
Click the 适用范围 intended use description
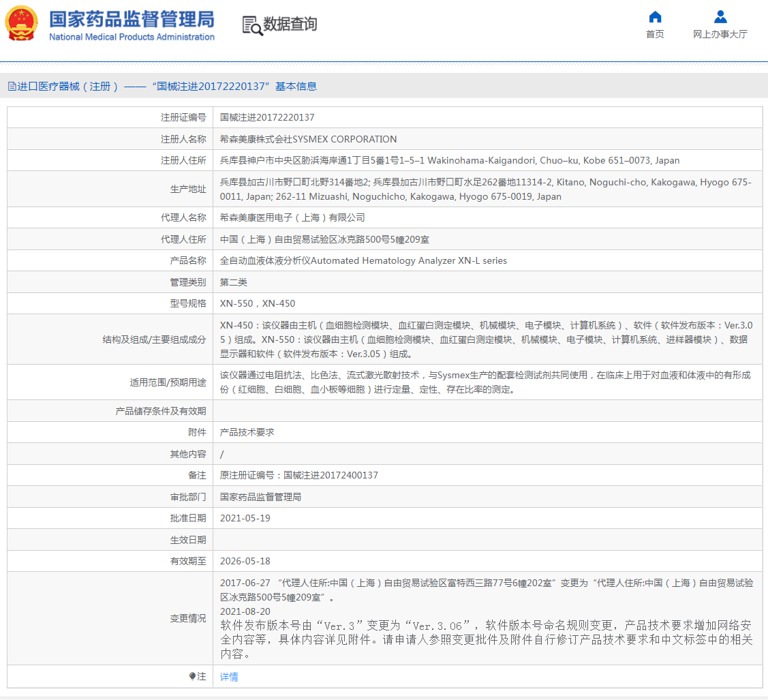485,382
